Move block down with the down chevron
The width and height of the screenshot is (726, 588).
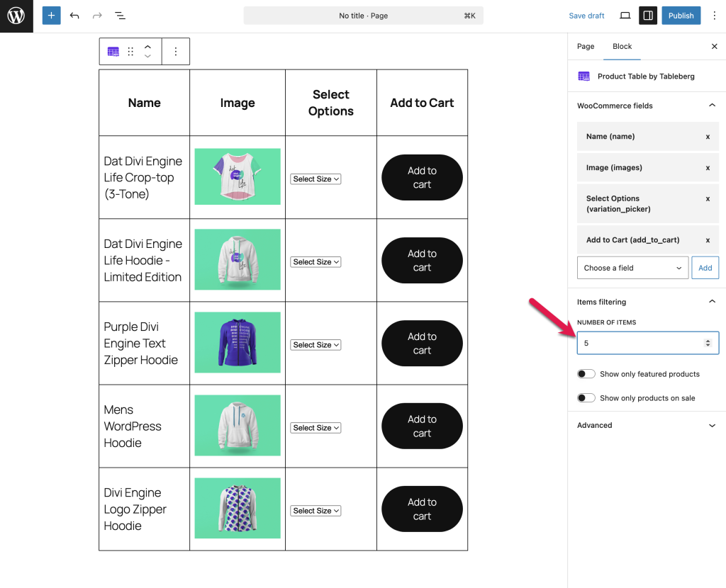pyautogui.click(x=147, y=56)
